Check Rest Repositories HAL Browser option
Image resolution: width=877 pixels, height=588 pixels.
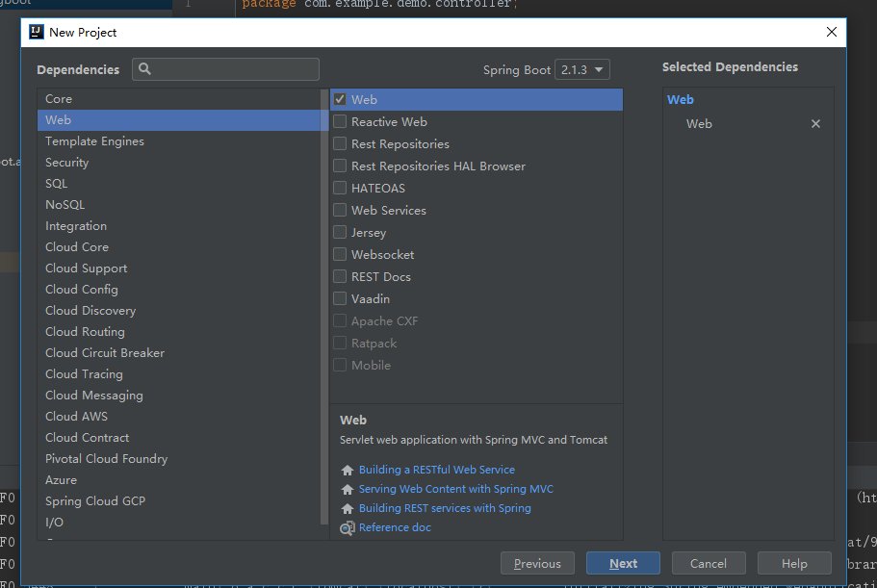(x=340, y=166)
